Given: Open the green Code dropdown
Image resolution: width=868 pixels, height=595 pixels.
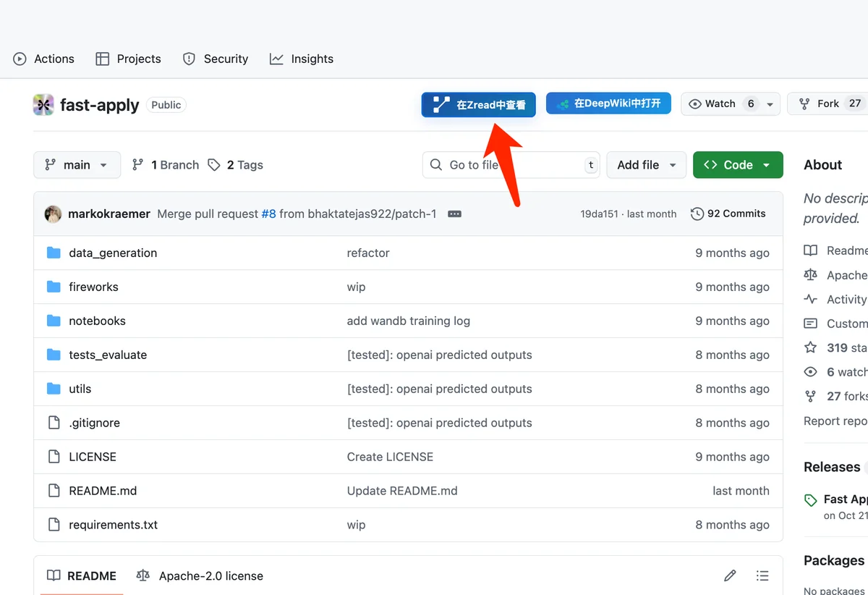Looking at the screenshot, I should (x=737, y=165).
